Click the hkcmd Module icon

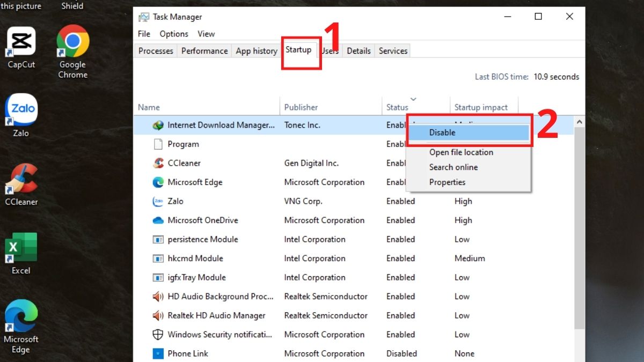point(158,258)
